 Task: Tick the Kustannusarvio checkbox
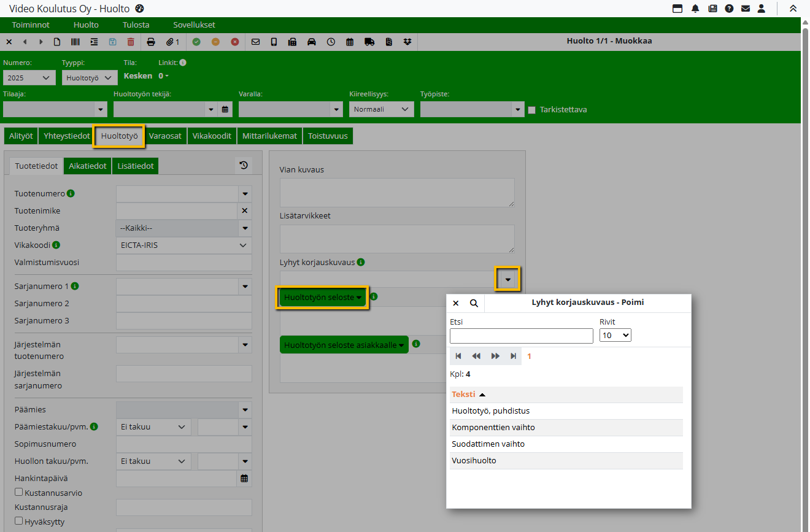point(19,492)
